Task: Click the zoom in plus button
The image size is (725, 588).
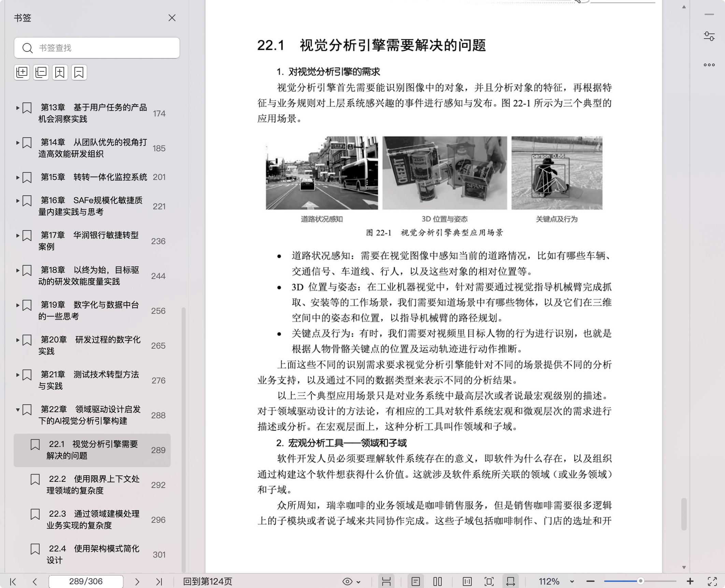Action: [x=690, y=581]
